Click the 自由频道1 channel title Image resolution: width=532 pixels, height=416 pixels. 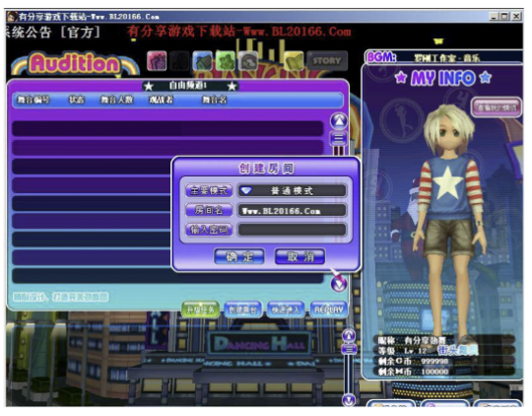pos(187,86)
